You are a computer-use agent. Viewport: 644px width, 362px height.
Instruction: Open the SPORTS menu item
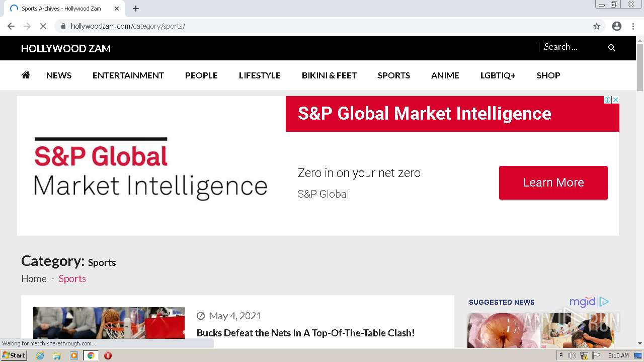[x=394, y=75]
